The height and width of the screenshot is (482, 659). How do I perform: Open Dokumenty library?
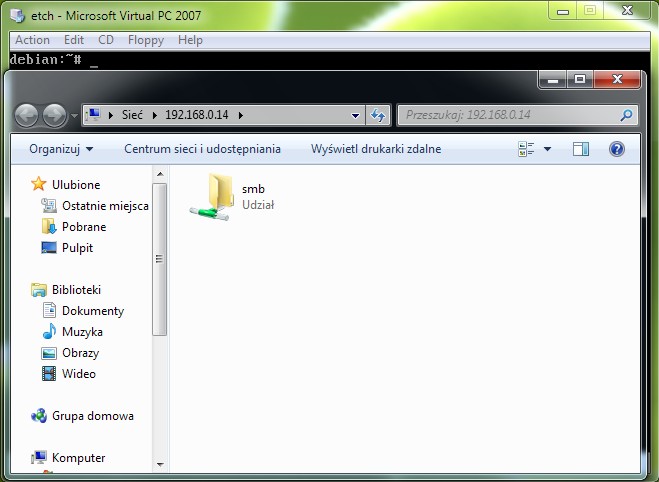(x=93, y=311)
